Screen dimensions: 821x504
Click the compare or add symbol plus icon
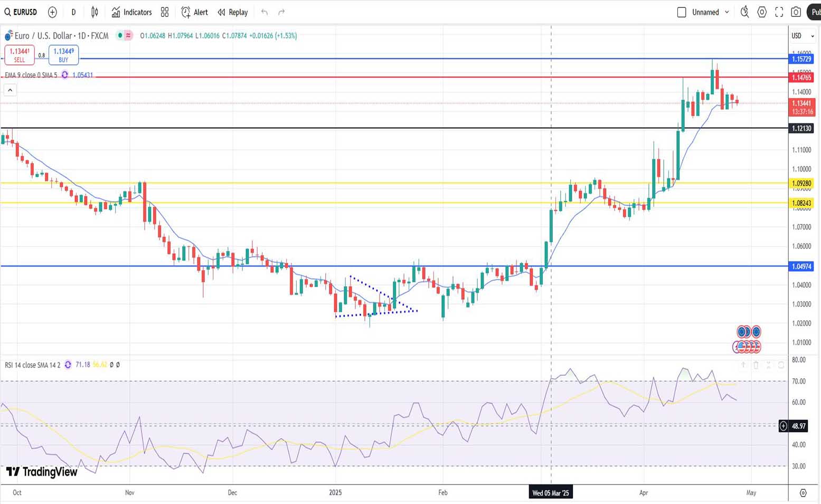(52, 12)
